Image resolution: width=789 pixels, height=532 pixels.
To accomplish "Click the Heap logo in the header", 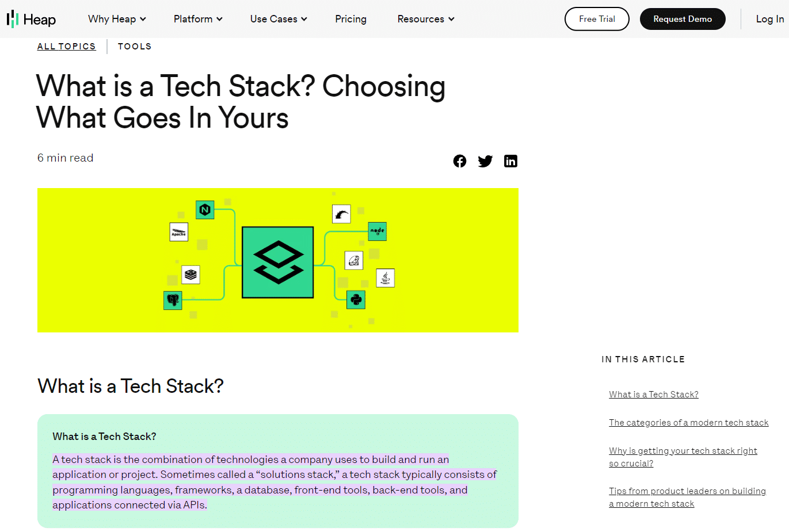I will (x=31, y=18).
